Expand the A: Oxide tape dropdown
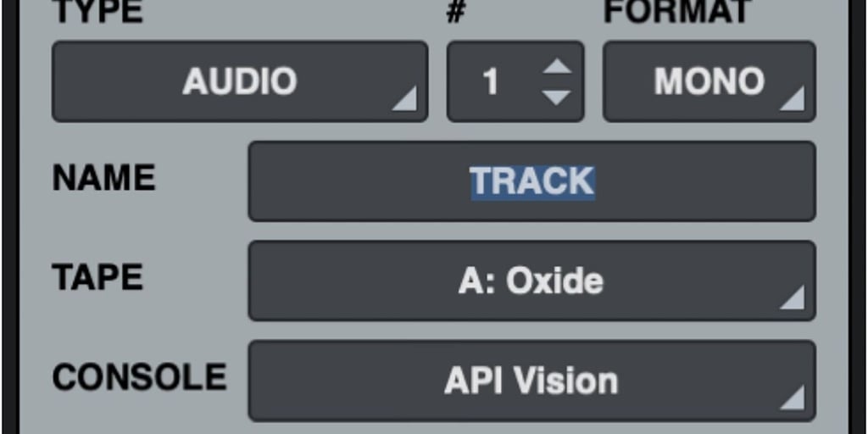868x434 pixels. (x=532, y=281)
